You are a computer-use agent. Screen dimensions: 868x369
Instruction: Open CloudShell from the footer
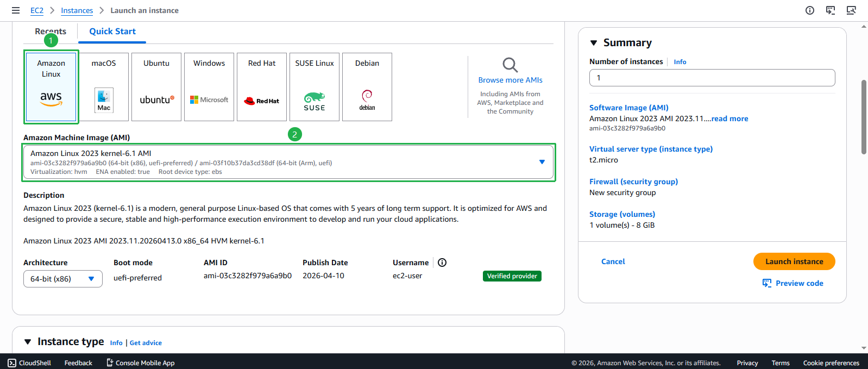pos(29,363)
